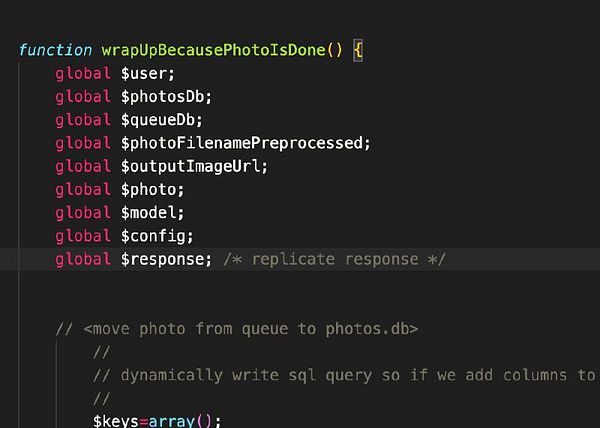Click the $keys variable
Image resolution: width=600 pixels, height=428 pixels.
pyautogui.click(x=115, y=421)
